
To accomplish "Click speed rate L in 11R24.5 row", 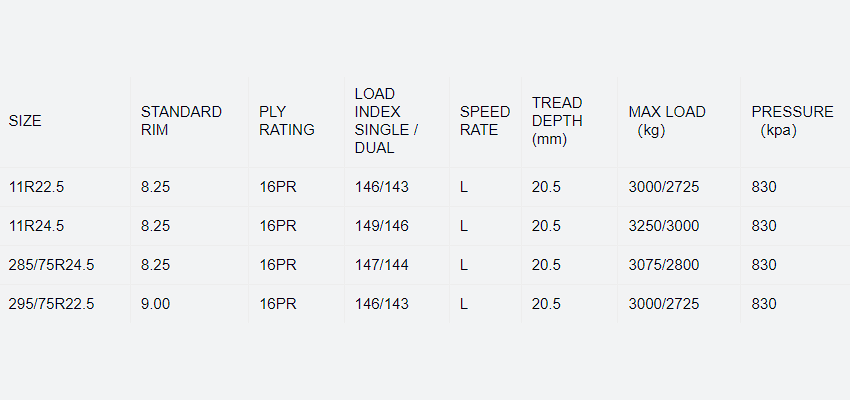I will tap(464, 226).
